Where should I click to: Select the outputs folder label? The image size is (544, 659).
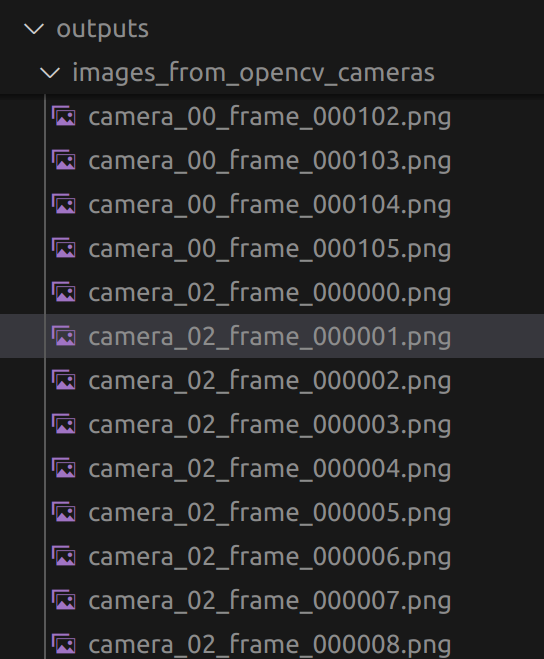(103, 29)
